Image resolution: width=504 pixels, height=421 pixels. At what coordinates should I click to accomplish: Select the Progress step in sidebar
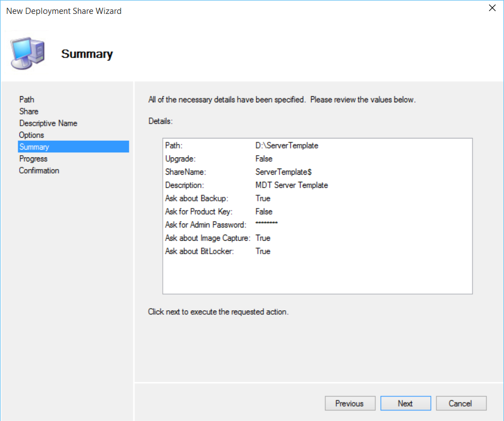(x=33, y=159)
